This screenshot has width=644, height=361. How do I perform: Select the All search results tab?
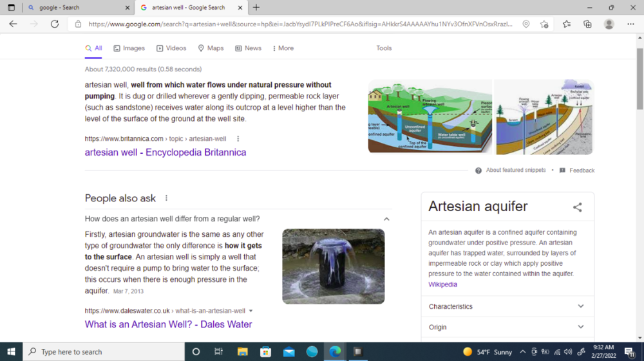click(x=93, y=48)
